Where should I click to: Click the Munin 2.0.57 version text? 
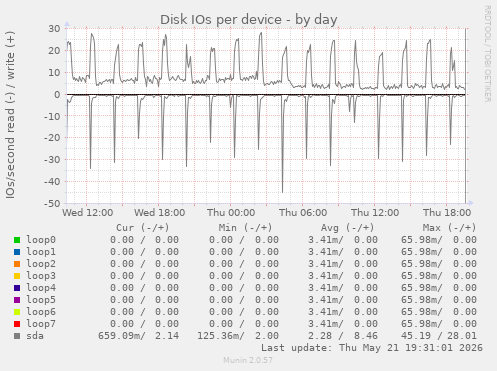tap(248, 360)
